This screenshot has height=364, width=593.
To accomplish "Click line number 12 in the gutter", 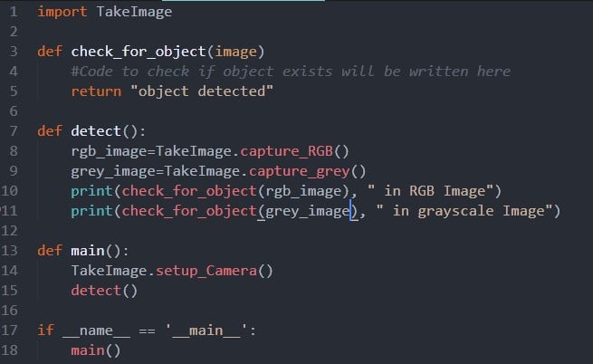I will click(9, 230).
